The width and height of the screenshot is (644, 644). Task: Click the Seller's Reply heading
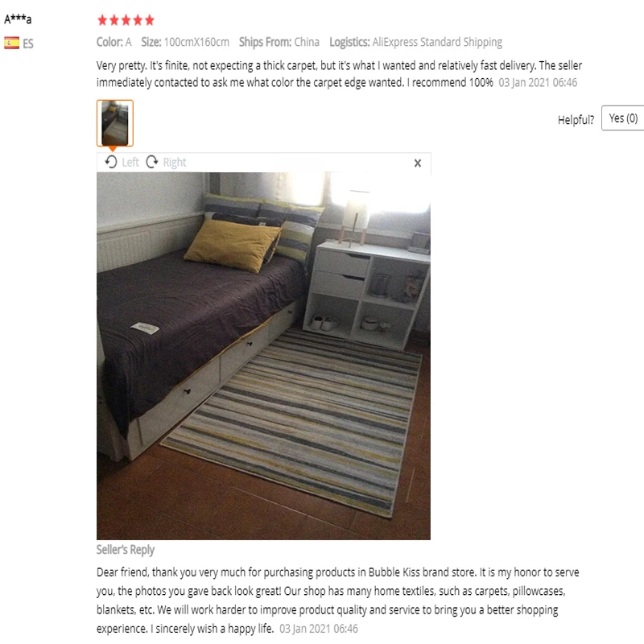(126, 550)
